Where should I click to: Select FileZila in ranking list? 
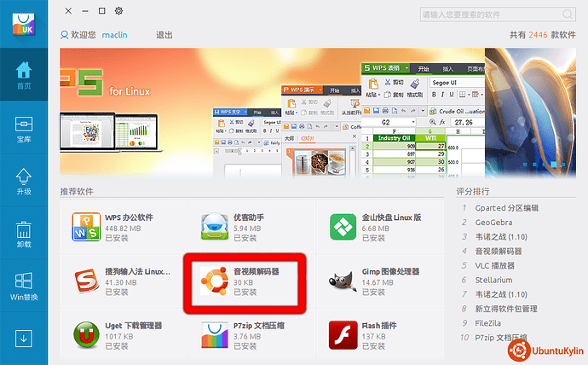[487, 323]
